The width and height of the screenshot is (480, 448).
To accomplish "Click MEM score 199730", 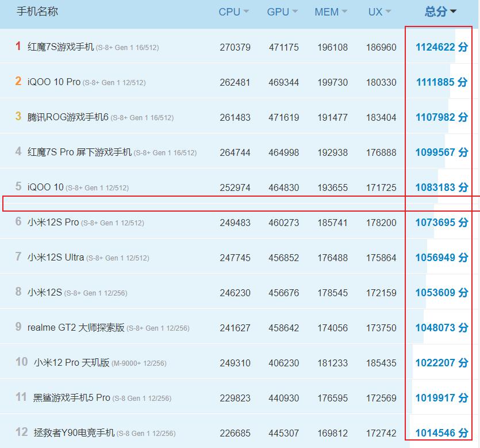I will pos(332,82).
